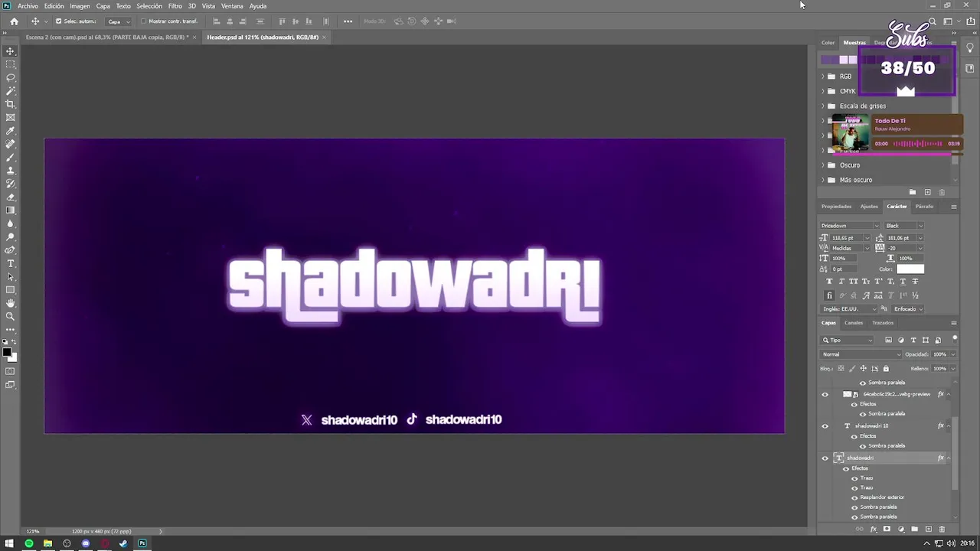Viewport: 980px width, 551px height.
Task: Open the Capa auto-select dropdown
Action: coord(118,21)
